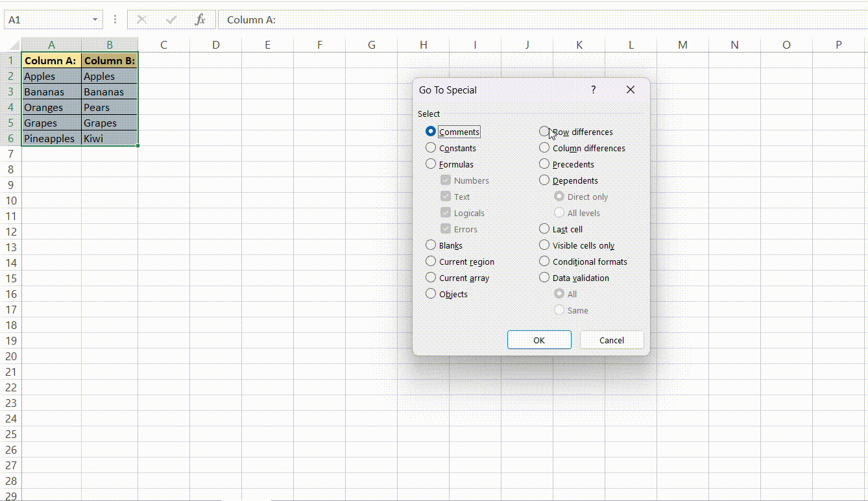The height and width of the screenshot is (501, 868).
Task: Click the Bananas cell in column A
Action: pos(51,92)
